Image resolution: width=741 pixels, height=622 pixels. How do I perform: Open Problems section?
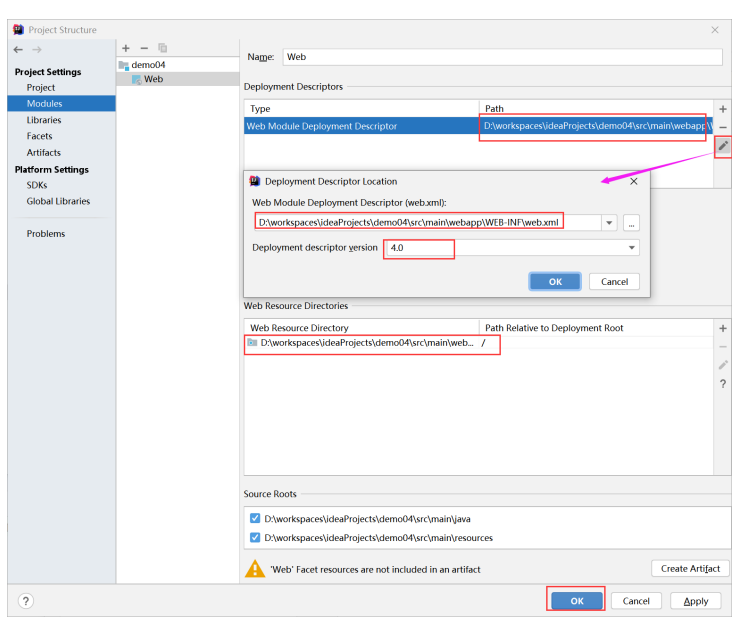click(46, 234)
